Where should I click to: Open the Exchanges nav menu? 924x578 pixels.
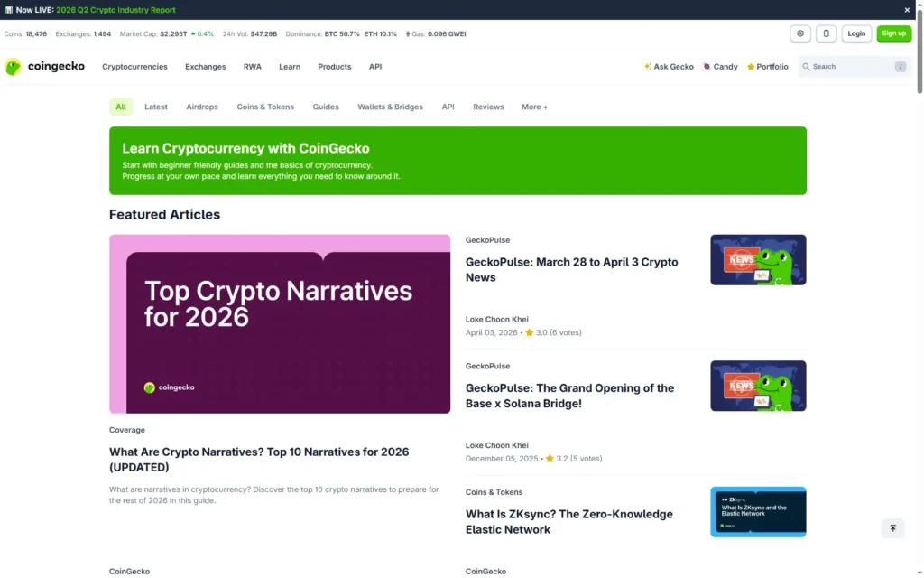205,67
